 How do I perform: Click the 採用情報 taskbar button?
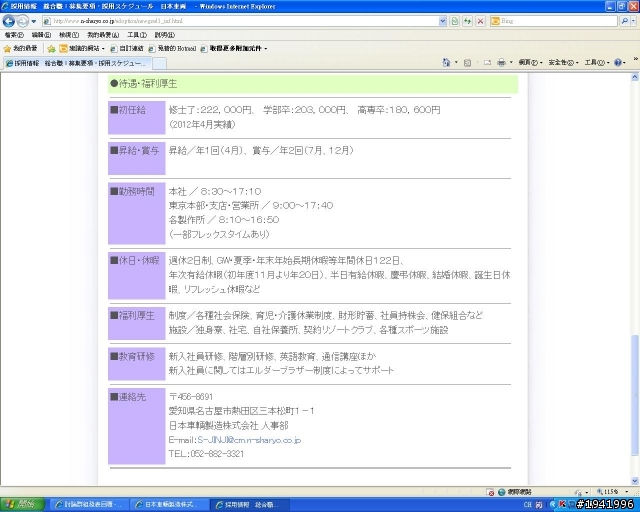(x=249, y=505)
